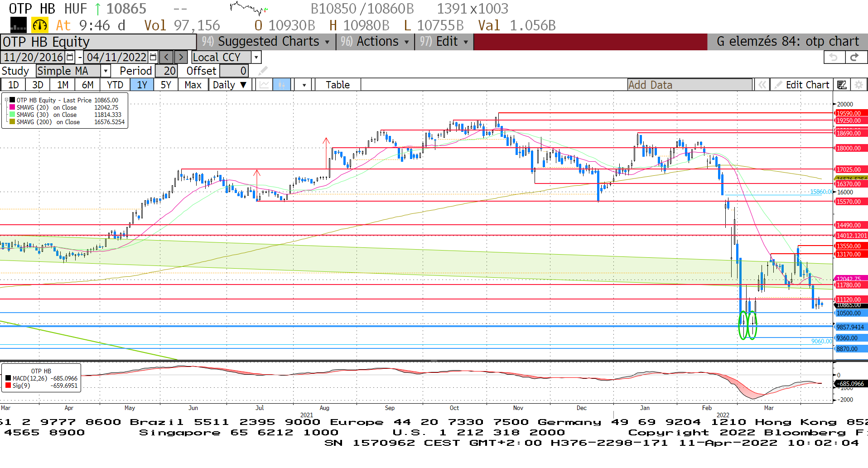Select the 3D time range
The height and width of the screenshot is (468, 868).
tap(38, 85)
